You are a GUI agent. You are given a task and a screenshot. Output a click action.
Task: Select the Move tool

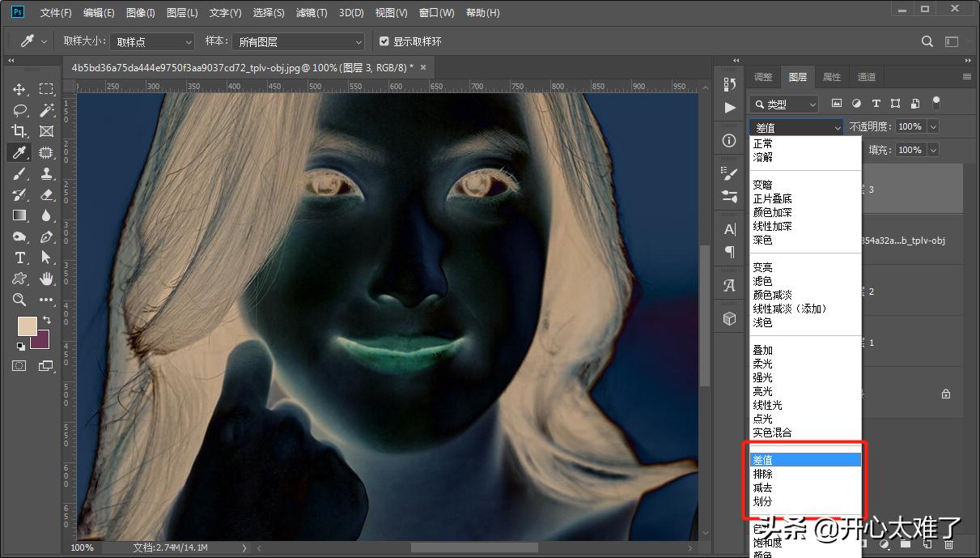(x=19, y=89)
